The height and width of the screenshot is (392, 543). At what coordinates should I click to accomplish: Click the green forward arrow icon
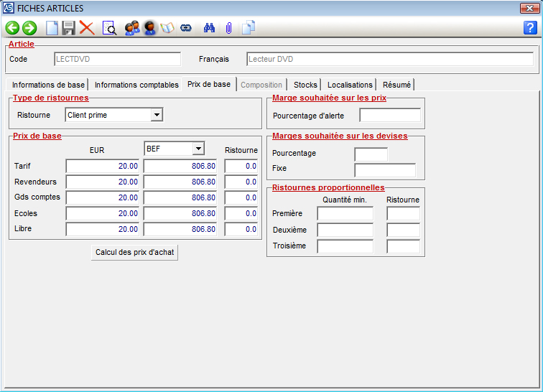click(x=29, y=28)
